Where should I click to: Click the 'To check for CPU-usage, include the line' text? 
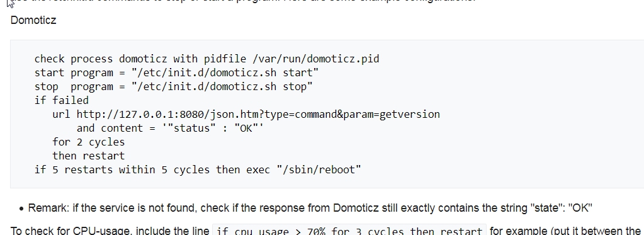coord(110,230)
